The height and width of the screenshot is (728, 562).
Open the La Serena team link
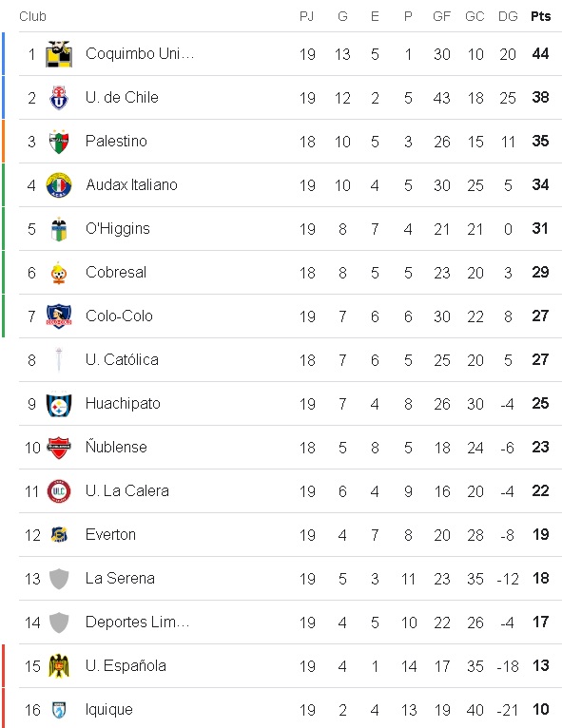tap(120, 579)
